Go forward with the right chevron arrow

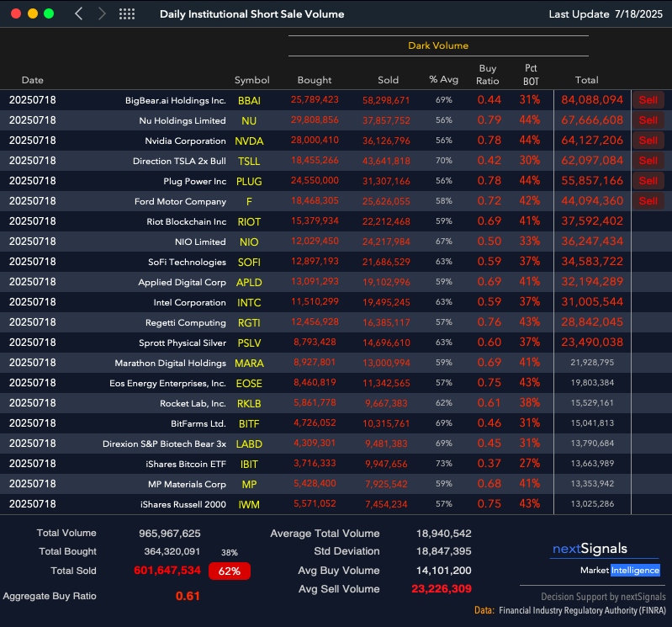(102, 13)
